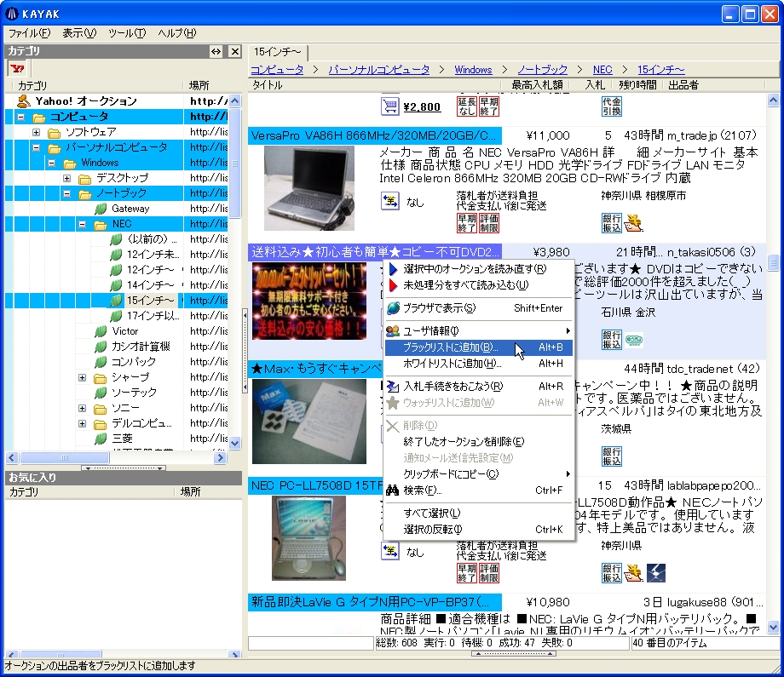The height and width of the screenshot is (677, 784).
Task: Click the dark blue icon in NEC PC-LL7508D listing
Action: click(x=655, y=573)
